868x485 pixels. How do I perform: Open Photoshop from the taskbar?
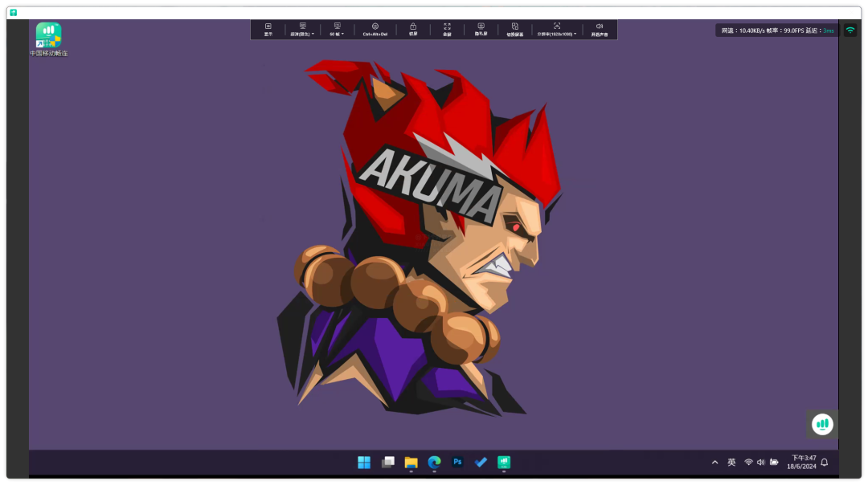[457, 462]
